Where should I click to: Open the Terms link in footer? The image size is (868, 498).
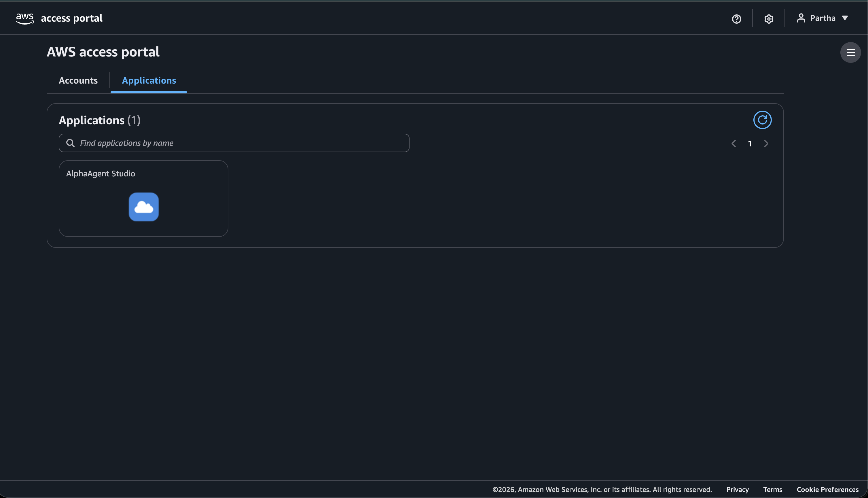[x=772, y=489]
